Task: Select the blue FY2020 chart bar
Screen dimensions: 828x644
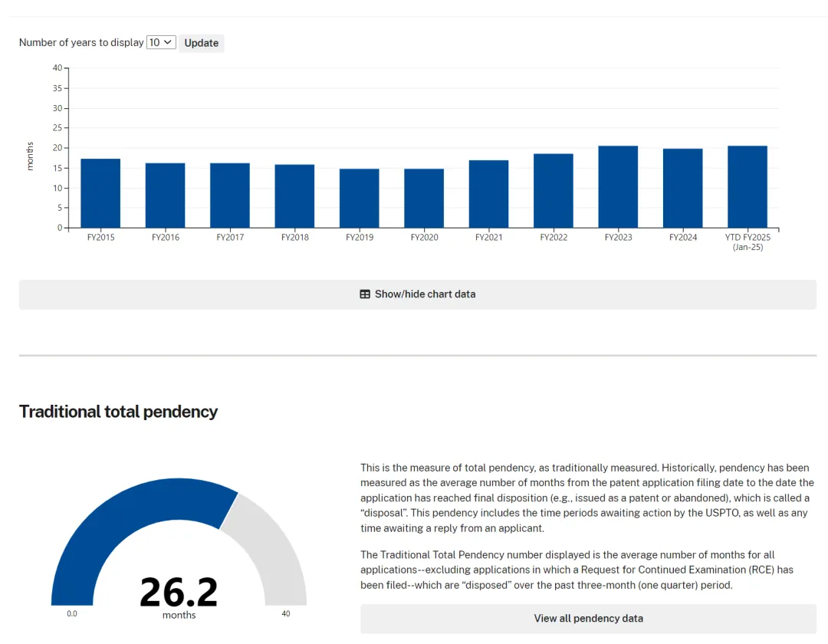Action: coord(424,199)
